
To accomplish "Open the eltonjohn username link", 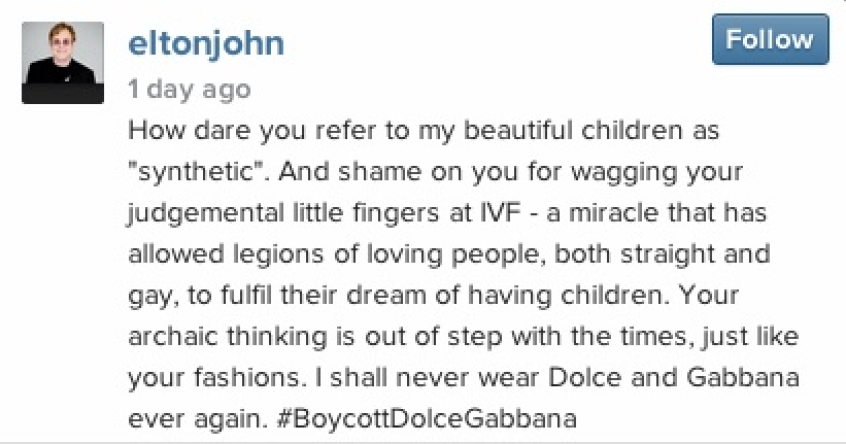I will pyautogui.click(x=206, y=44).
